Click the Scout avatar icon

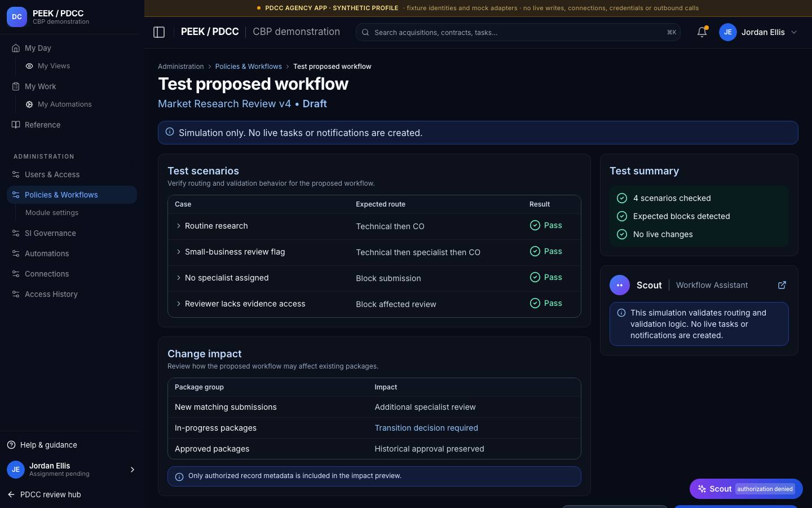pos(620,285)
